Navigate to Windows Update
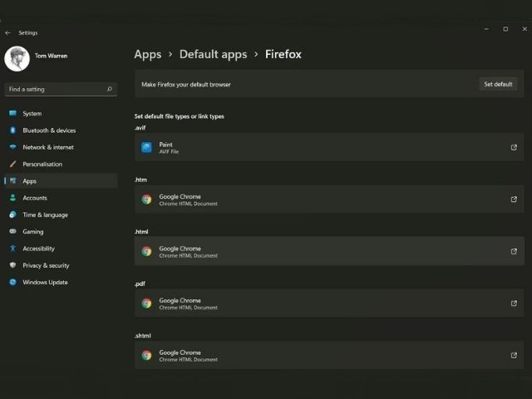Image resolution: width=532 pixels, height=399 pixels. [45, 282]
